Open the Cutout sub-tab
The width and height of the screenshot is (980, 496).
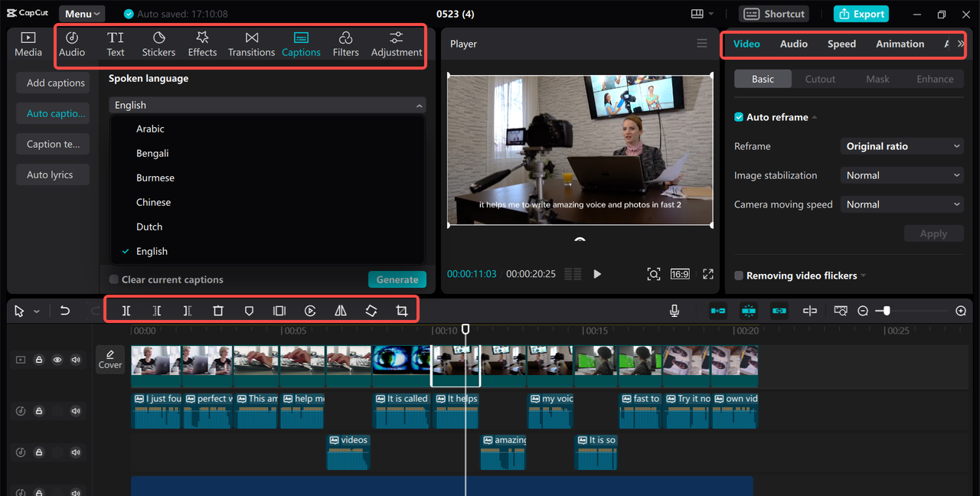(820, 79)
